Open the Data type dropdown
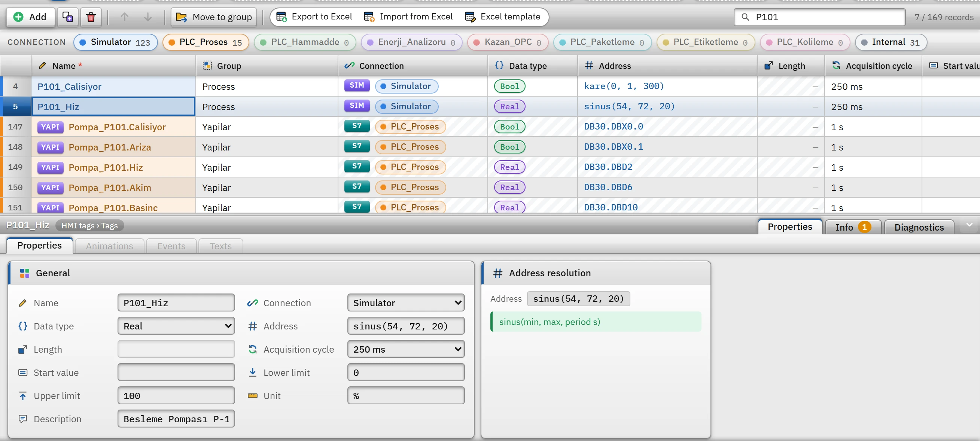The image size is (980, 441). click(176, 326)
